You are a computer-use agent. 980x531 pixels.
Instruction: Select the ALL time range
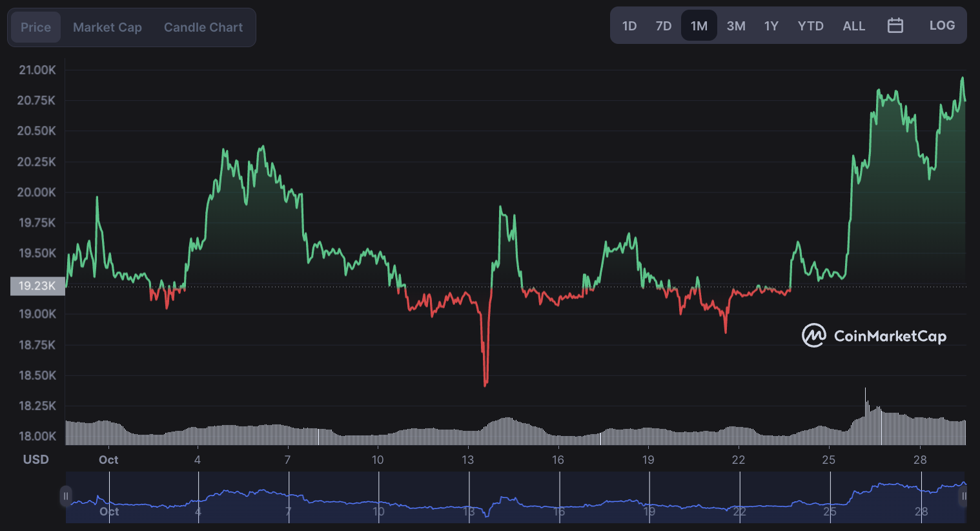(853, 26)
